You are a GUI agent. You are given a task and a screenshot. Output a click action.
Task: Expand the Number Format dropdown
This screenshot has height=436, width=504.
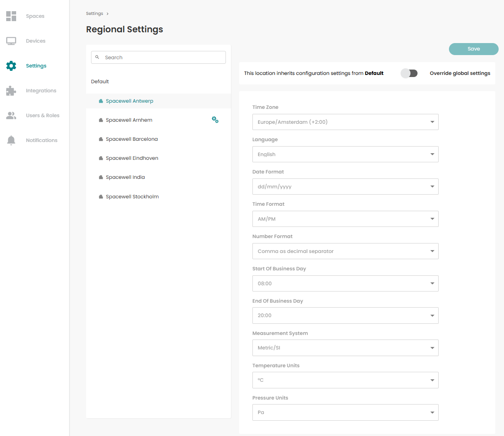[x=346, y=251]
